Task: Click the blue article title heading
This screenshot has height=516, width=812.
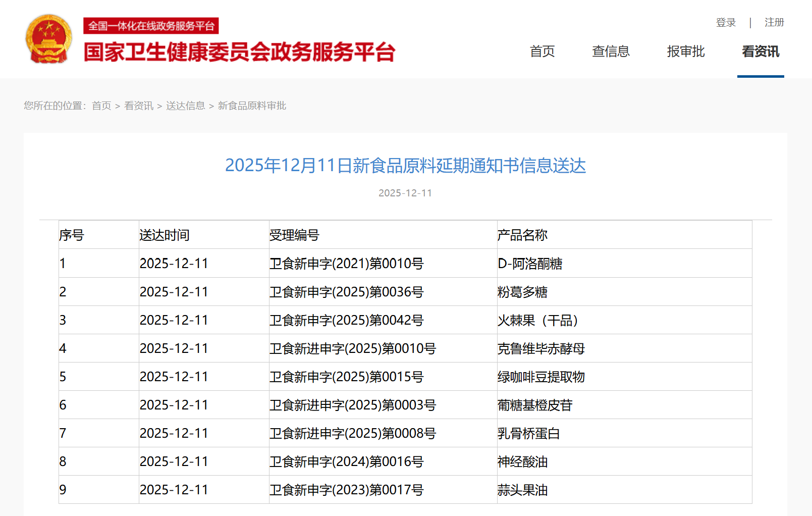Action: pos(405,166)
